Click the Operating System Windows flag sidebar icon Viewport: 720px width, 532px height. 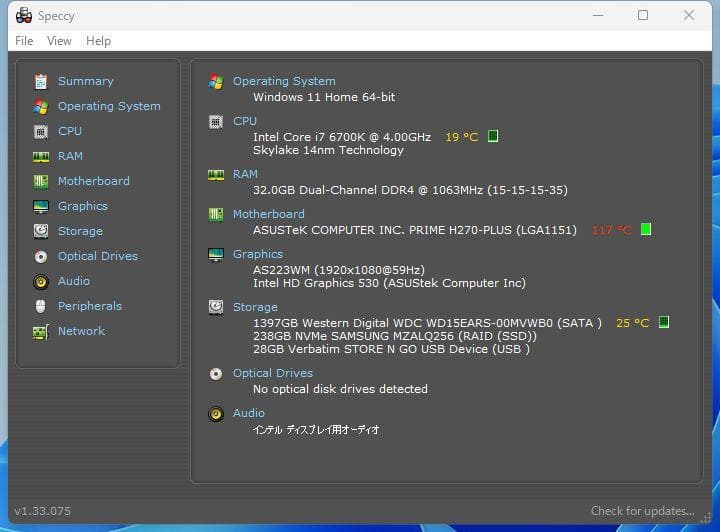(x=41, y=106)
